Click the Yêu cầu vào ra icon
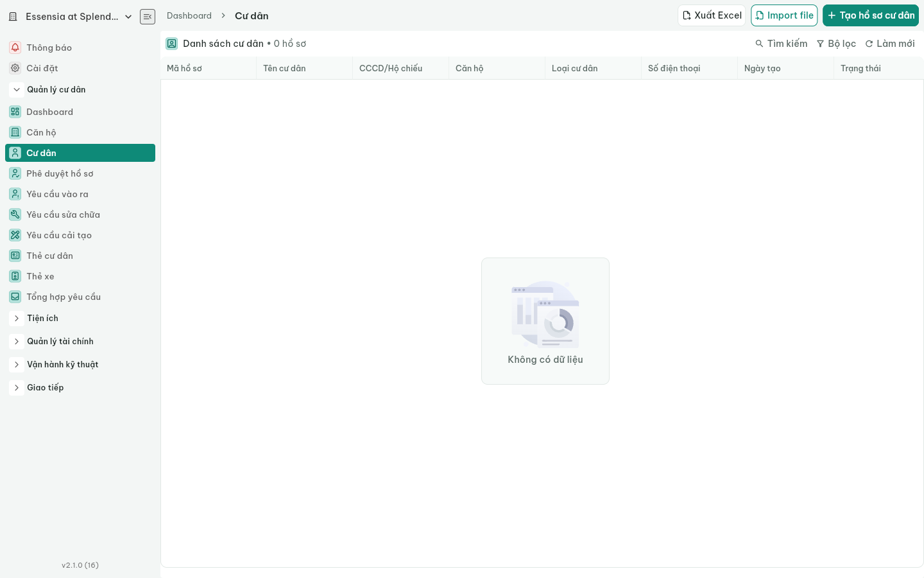This screenshot has height=578, width=924. 15,194
